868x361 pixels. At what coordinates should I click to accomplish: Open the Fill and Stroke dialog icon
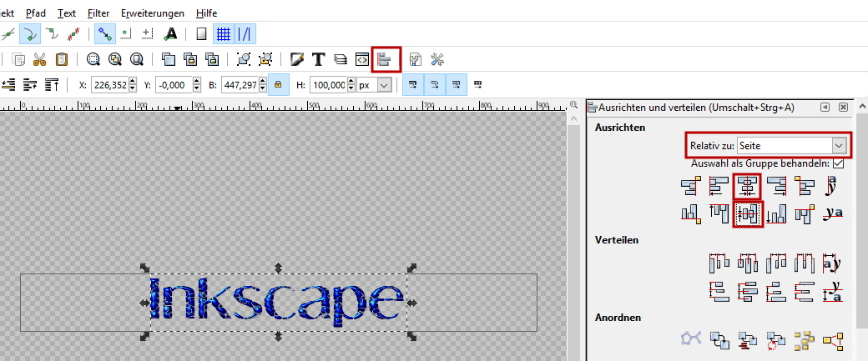[x=297, y=59]
